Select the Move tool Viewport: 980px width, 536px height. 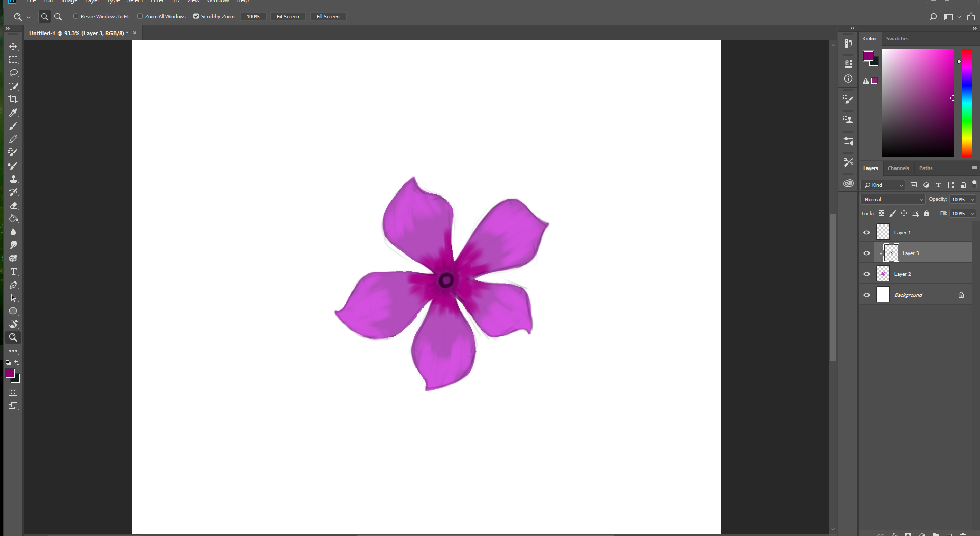click(13, 46)
